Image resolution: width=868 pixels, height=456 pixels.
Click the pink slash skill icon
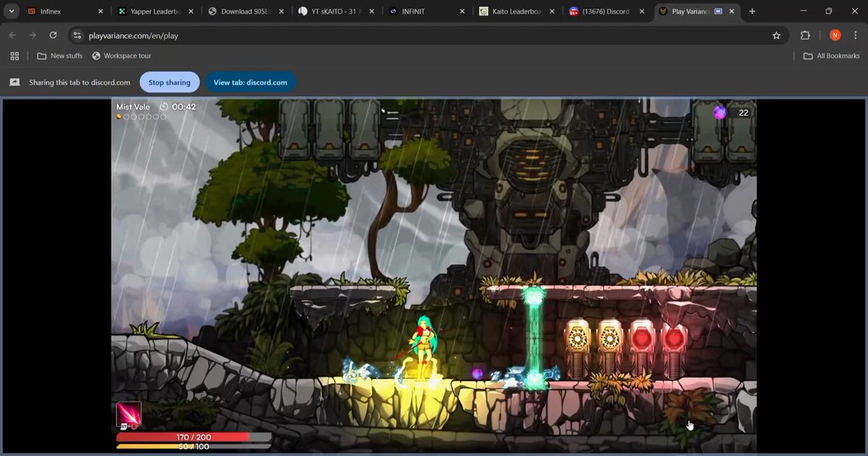pos(128,415)
